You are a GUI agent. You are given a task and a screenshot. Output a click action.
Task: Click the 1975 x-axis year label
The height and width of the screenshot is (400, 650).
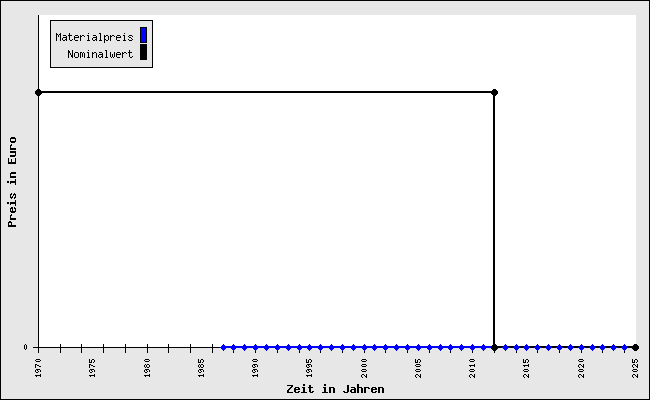[x=92, y=367]
